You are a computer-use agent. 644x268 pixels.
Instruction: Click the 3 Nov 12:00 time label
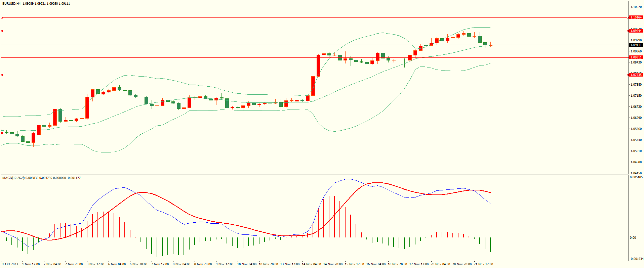coord(95,264)
